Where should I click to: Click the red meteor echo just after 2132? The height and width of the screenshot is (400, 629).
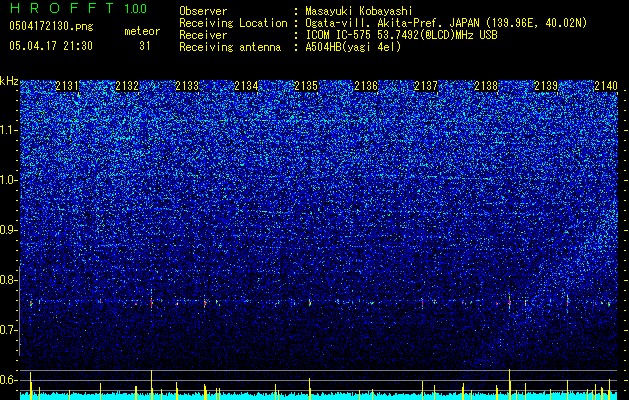point(151,303)
